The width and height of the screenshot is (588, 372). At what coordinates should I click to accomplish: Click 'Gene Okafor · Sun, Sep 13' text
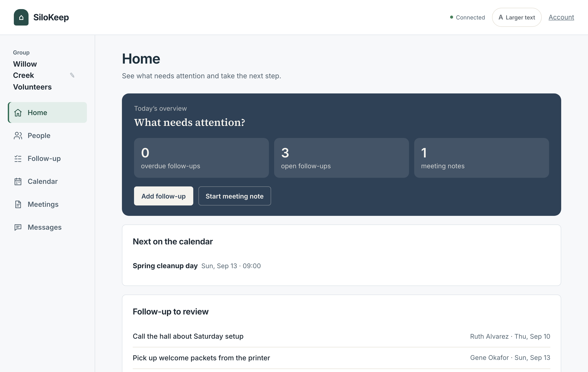pyautogui.click(x=510, y=358)
